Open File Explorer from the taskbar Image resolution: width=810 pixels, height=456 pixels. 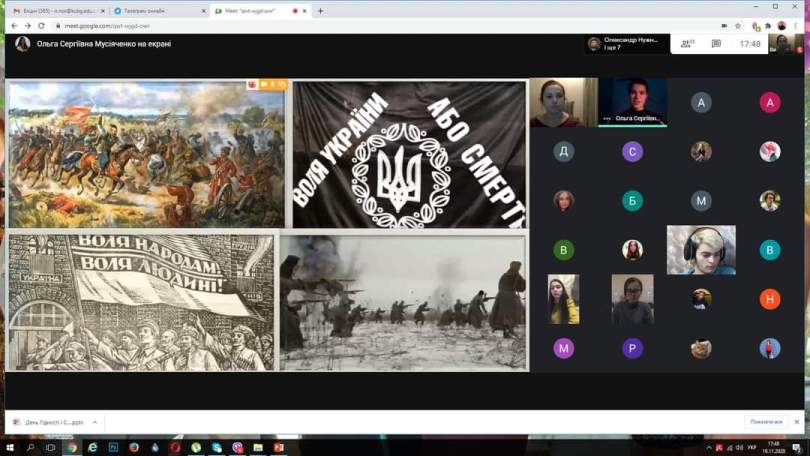coord(258,448)
